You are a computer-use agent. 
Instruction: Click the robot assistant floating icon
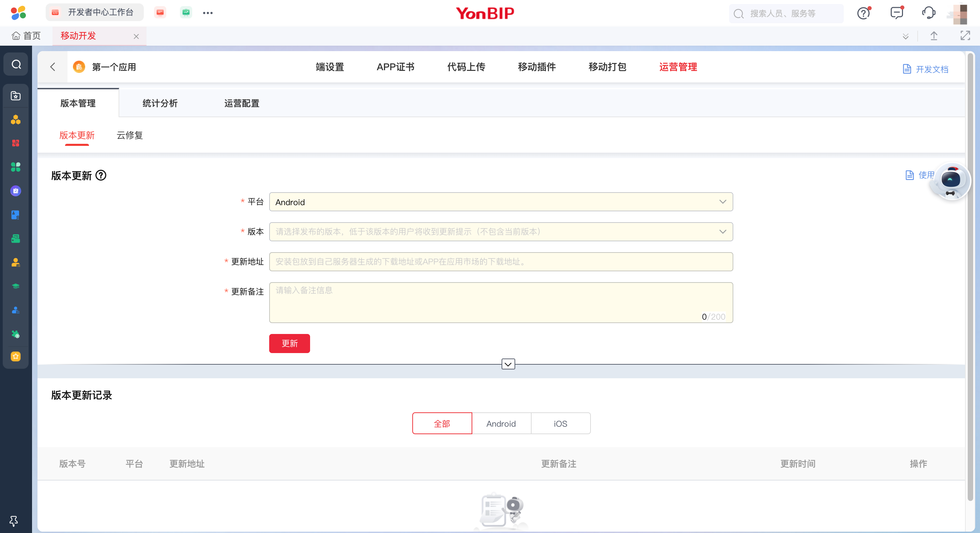coord(950,181)
